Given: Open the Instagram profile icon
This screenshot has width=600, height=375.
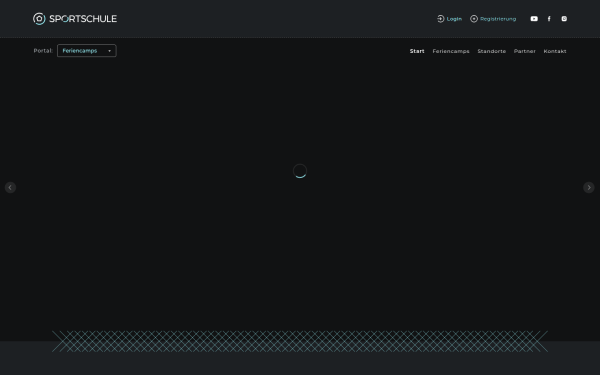Looking at the screenshot, I should 564,19.
